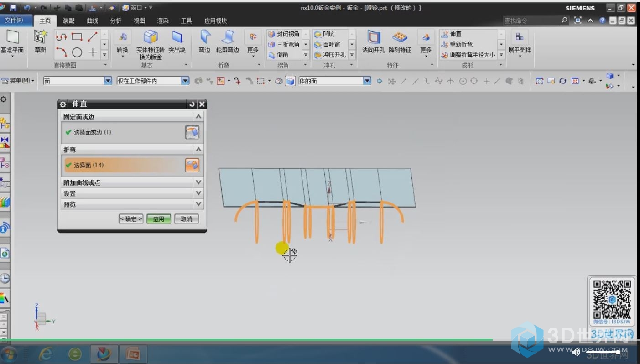Click the 查找命令 search field
This screenshot has height=364, width=640.
pos(532,21)
